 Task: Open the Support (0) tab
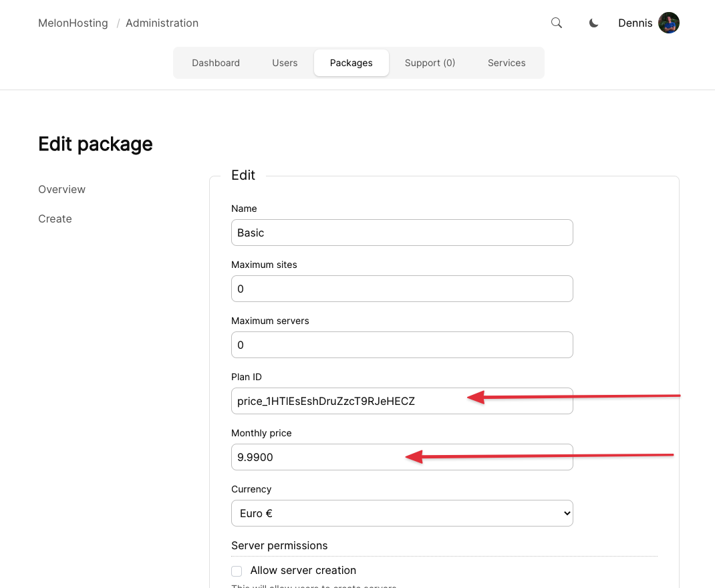point(430,63)
